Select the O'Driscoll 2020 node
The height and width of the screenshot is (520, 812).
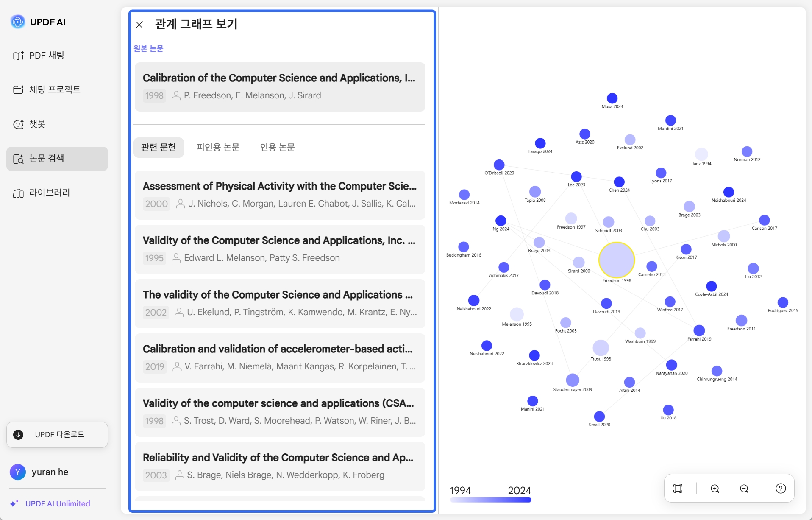[499, 165]
